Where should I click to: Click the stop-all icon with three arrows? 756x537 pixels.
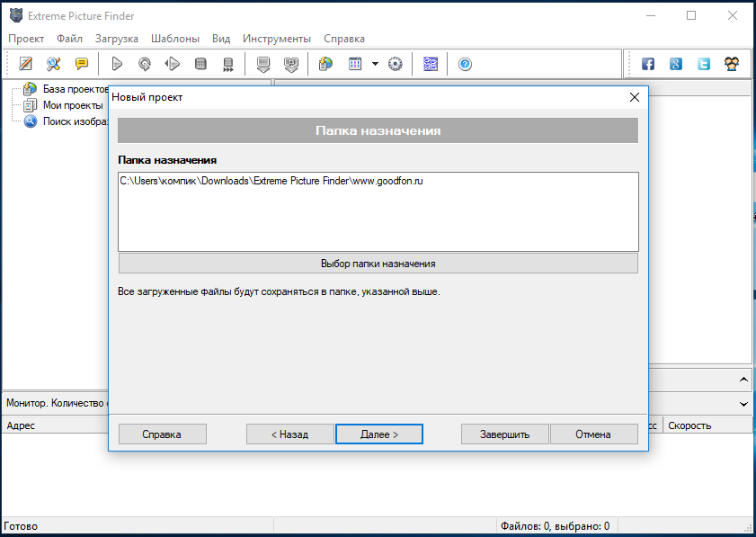228,64
